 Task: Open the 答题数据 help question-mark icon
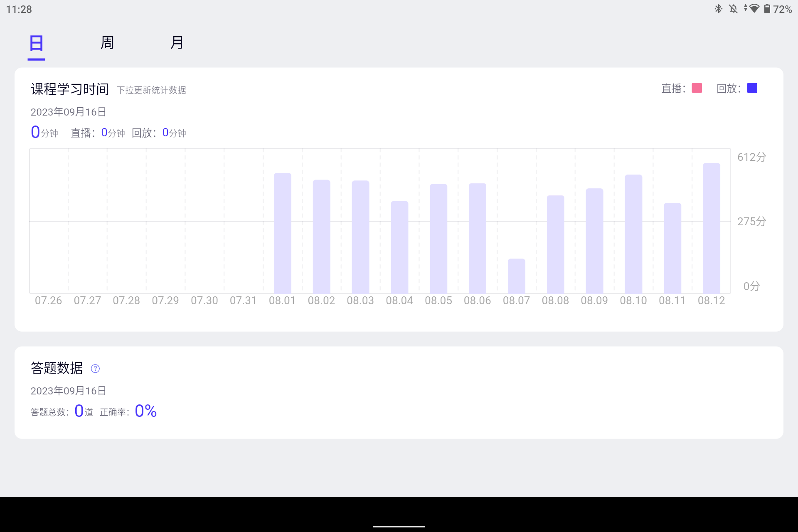(x=95, y=369)
